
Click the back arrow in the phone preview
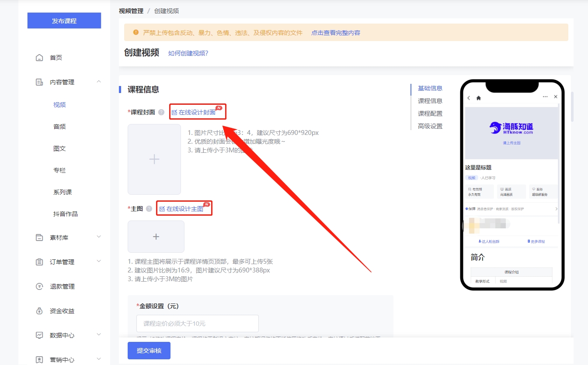(469, 98)
